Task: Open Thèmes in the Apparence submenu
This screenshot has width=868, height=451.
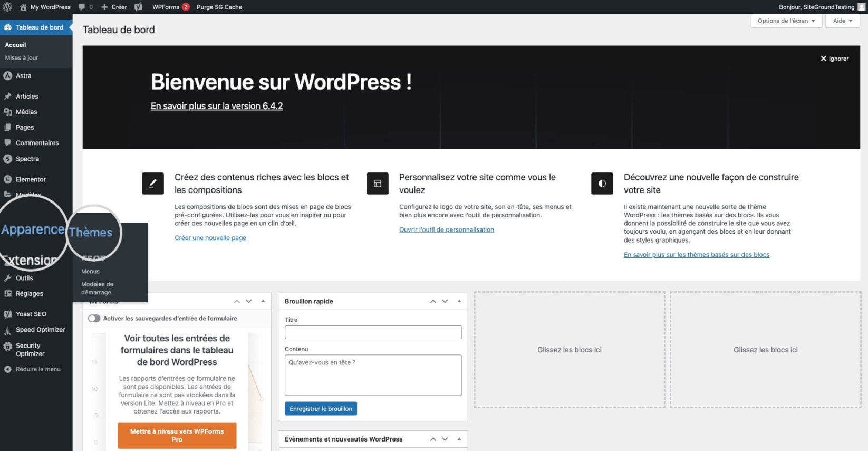Action: click(x=91, y=233)
